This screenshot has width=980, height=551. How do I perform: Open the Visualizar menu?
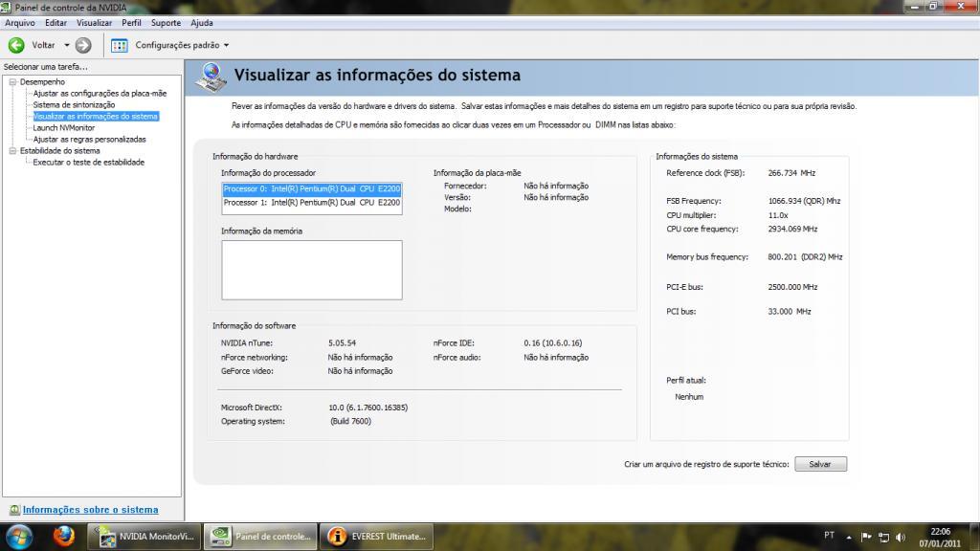pyautogui.click(x=95, y=23)
